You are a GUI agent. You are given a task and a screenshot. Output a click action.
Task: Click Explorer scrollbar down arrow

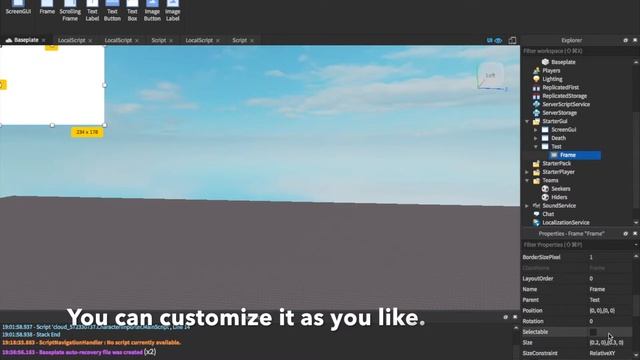pyautogui.click(x=636, y=222)
